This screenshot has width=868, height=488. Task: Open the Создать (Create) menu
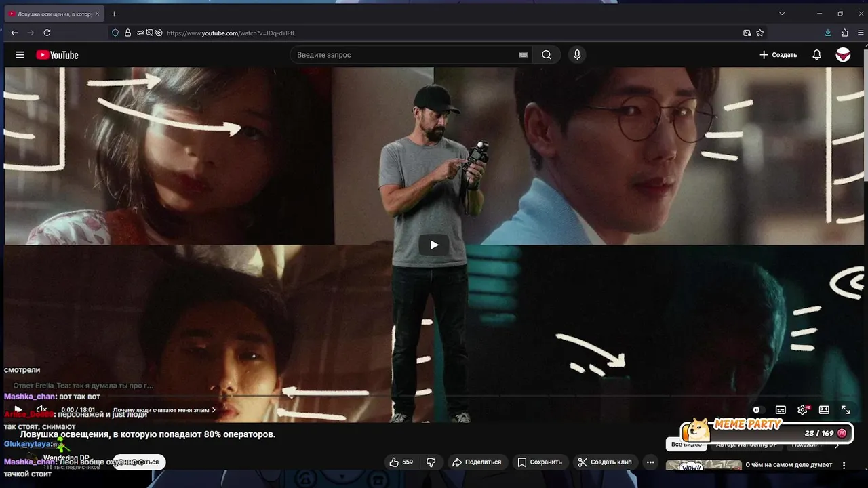(778, 55)
